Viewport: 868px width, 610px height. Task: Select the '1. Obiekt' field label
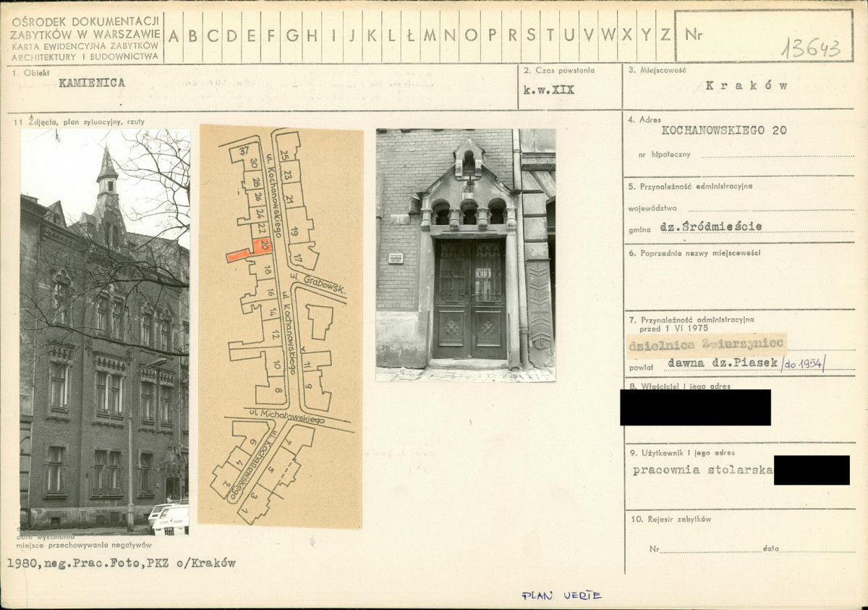31,72
